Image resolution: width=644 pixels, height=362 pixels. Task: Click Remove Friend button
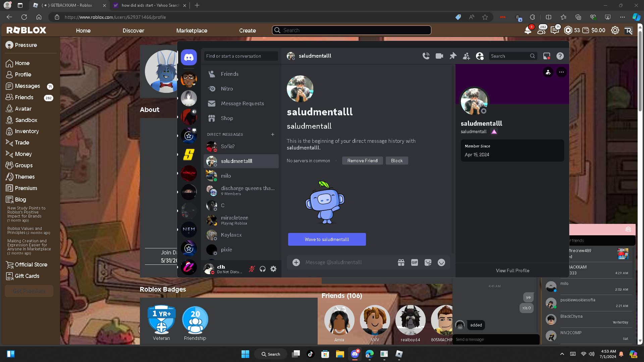(363, 161)
